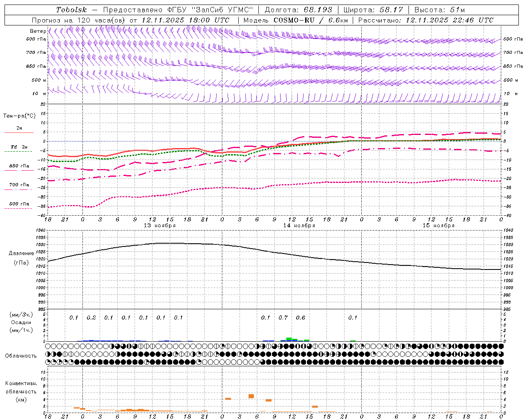Click the "Долгота: 68.193" longitude value
This screenshot has height=420, width=525.
point(298,10)
